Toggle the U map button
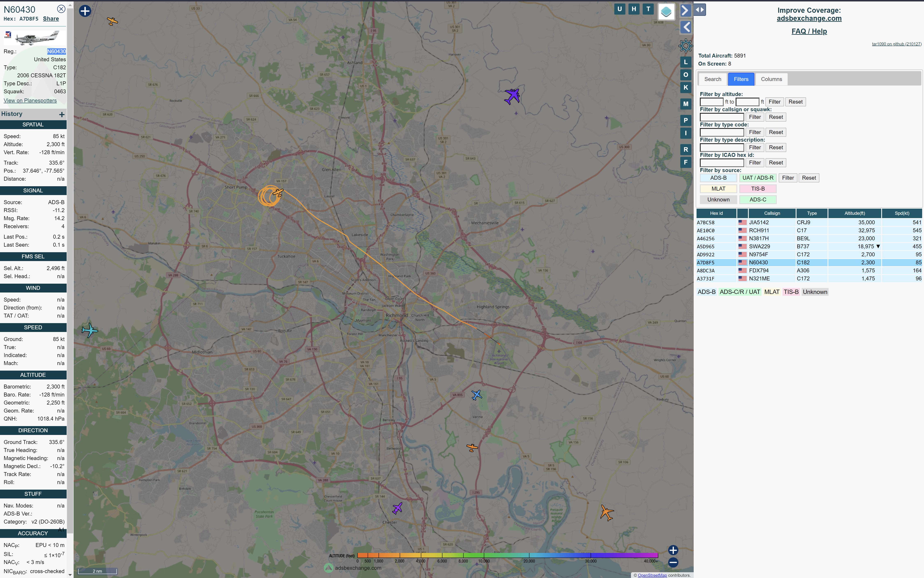924x578 pixels. [620, 9]
